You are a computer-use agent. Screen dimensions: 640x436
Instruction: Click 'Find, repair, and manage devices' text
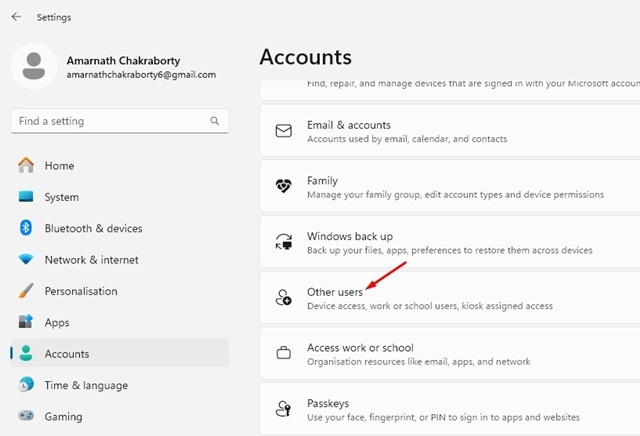tap(473, 84)
